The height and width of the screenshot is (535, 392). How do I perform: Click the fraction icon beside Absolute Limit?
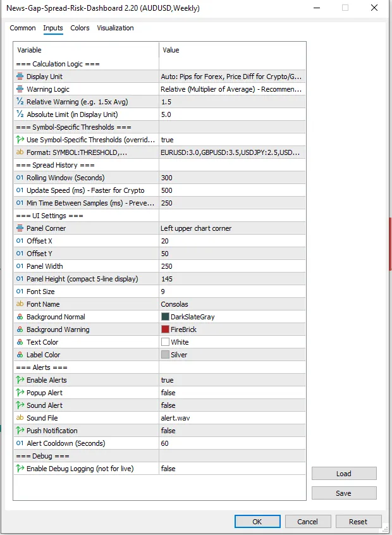pos(20,114)
